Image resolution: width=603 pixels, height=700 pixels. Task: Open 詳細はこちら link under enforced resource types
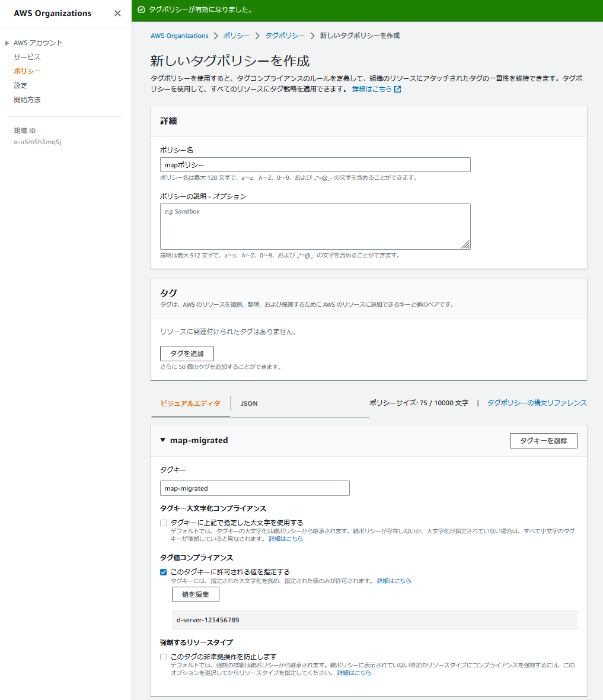click(354, 673)
